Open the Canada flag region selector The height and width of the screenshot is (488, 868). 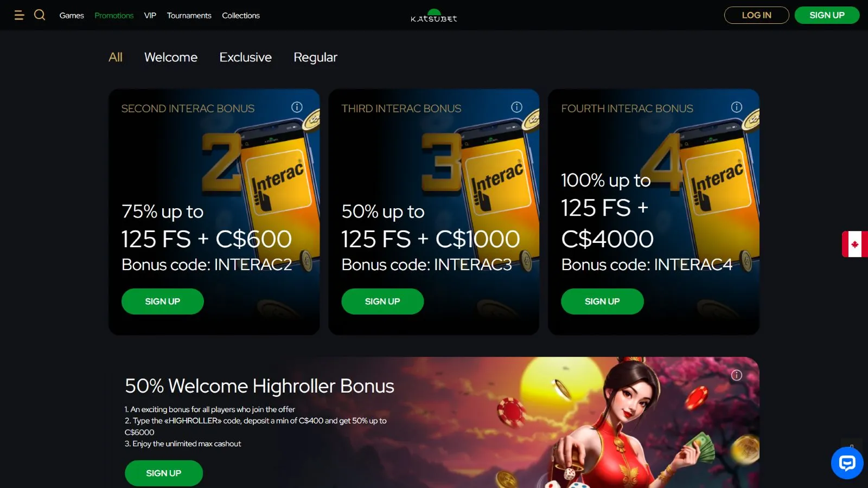854,244
